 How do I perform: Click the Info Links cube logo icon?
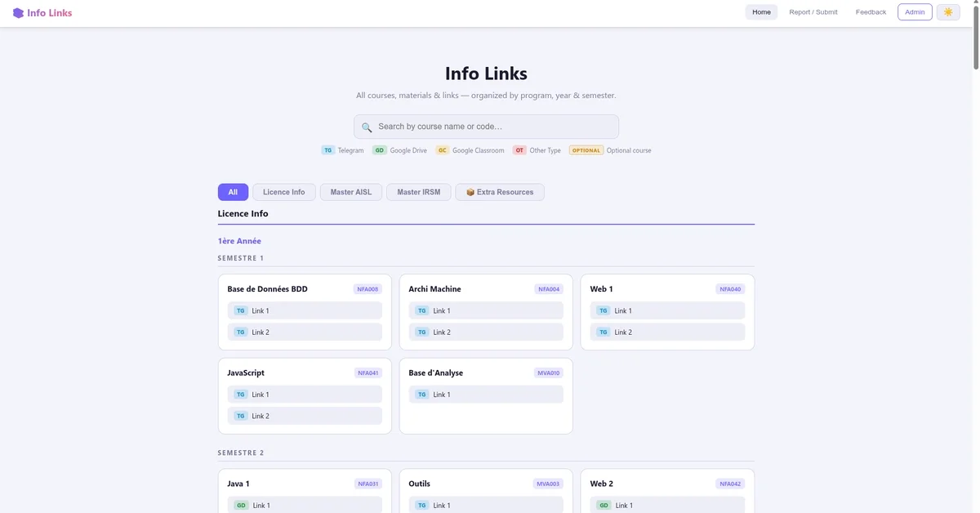18,13
